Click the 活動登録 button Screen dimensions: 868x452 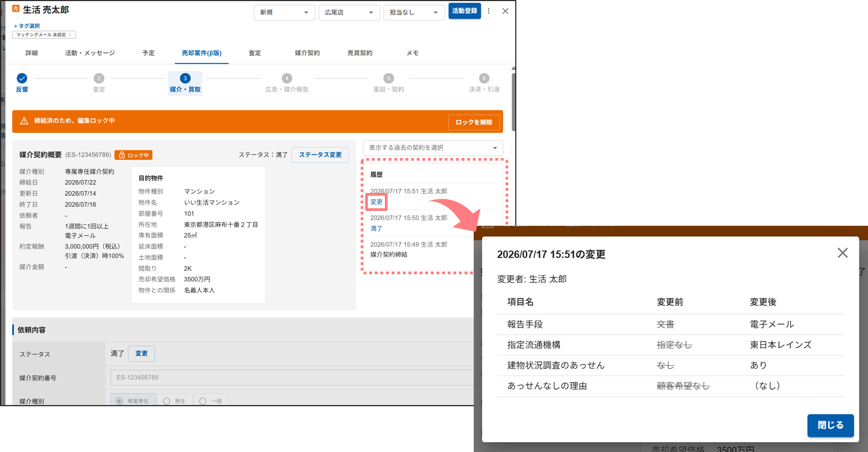click(x=465, y=11)
